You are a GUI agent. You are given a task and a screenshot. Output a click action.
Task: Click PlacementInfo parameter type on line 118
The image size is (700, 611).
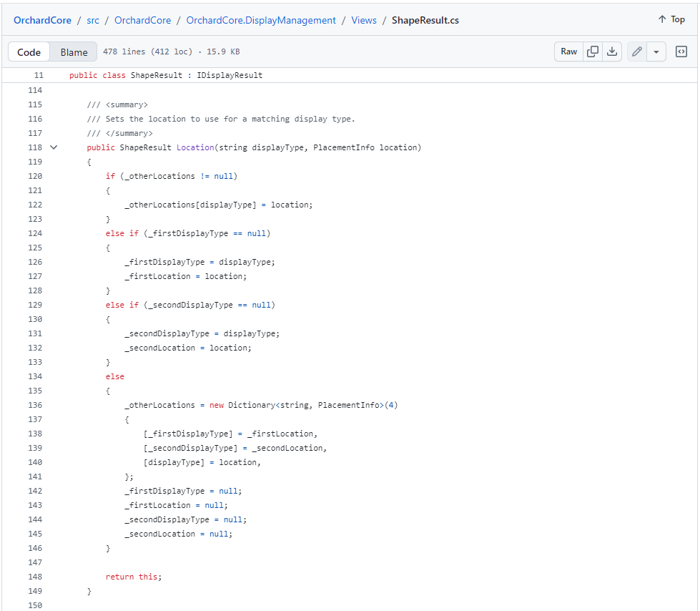pos(344,147)
